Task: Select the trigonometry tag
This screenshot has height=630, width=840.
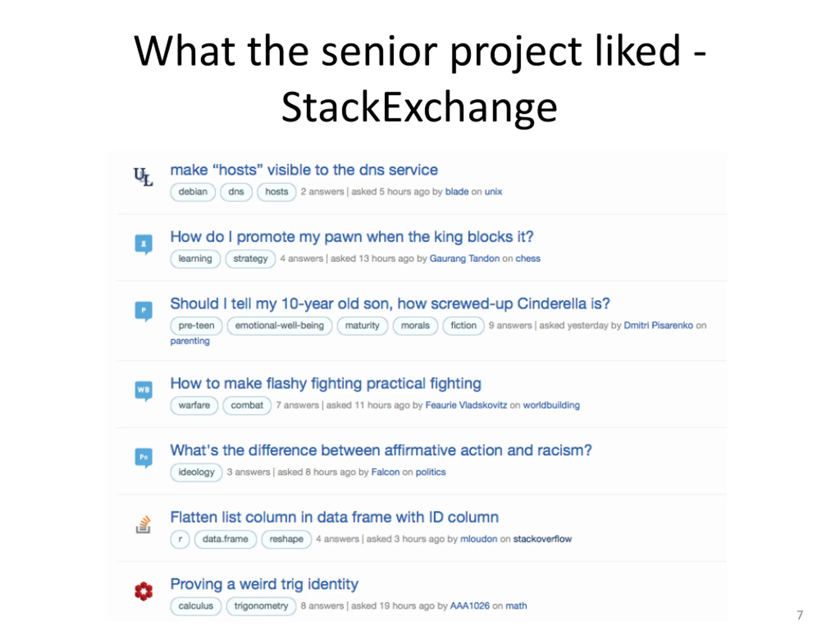Action: 261,606
